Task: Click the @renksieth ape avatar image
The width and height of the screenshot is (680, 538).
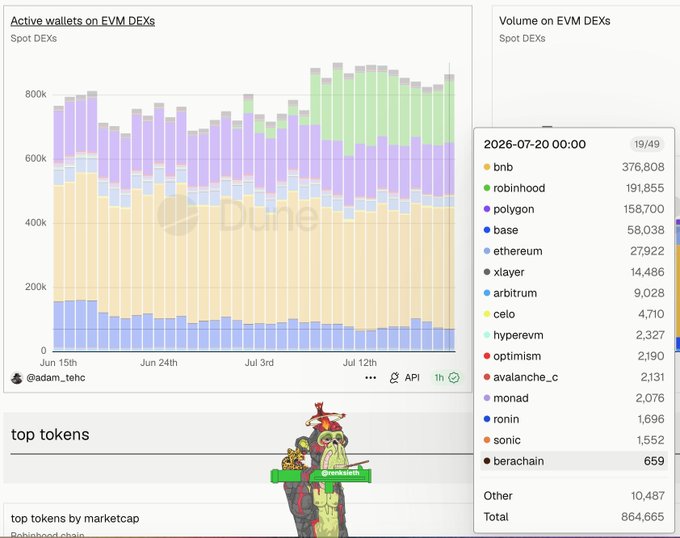Action: [323, 470]
